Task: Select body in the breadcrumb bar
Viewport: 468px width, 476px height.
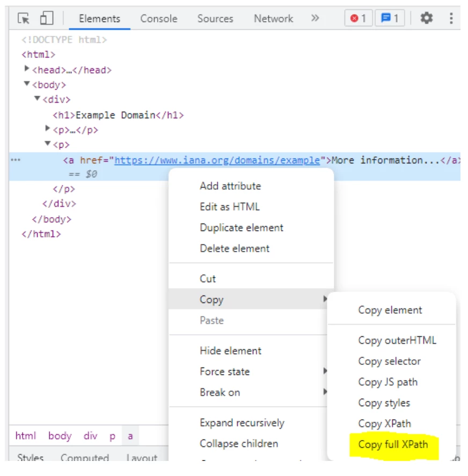Action: coord(60,436)
